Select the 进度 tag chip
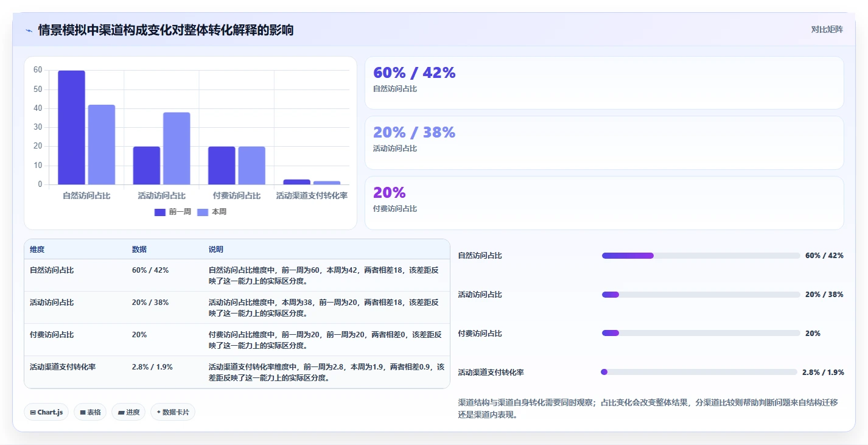This screenshot has height=445, width=868. [128, 412]
